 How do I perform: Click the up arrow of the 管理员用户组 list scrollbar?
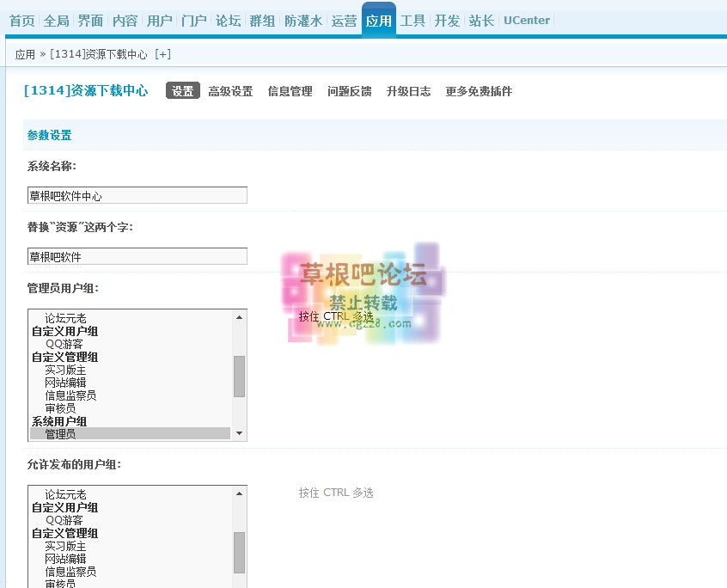click(x=240, y=317)
